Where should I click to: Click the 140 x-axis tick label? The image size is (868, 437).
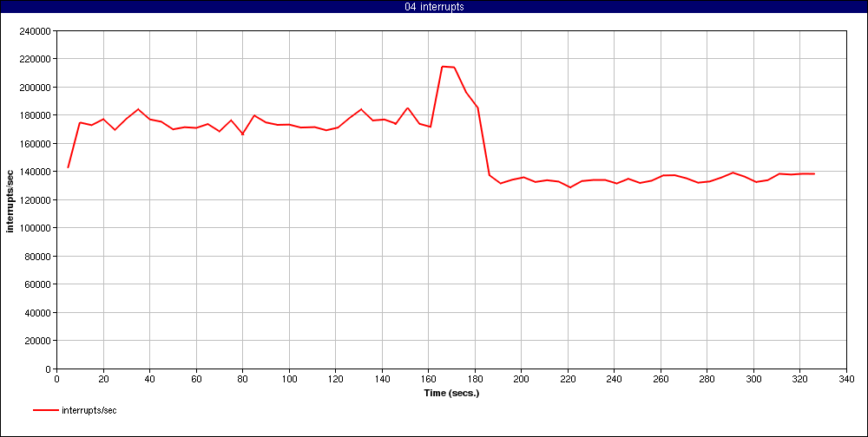click(x=382, y=380)
